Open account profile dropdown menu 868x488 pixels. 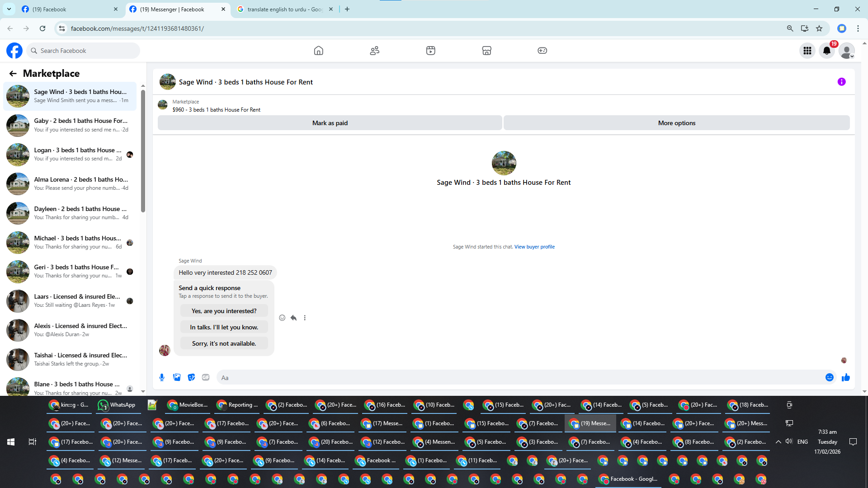(846, 51)
